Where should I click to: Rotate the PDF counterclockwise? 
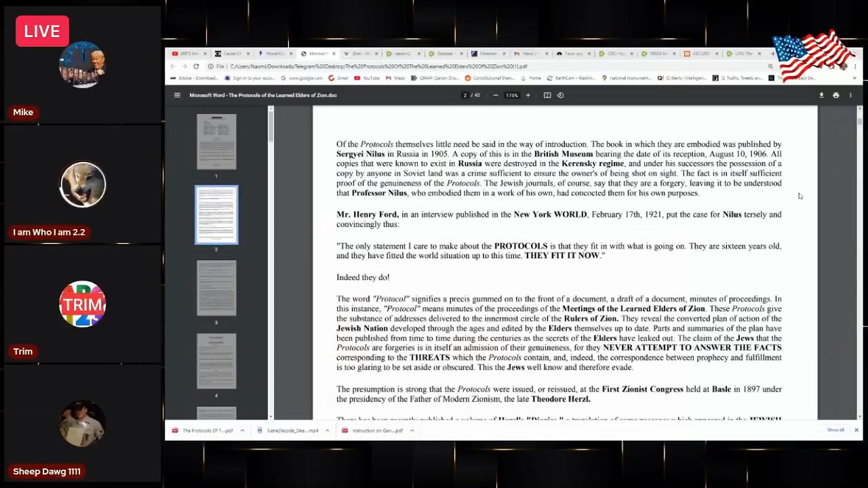(560, 95)
